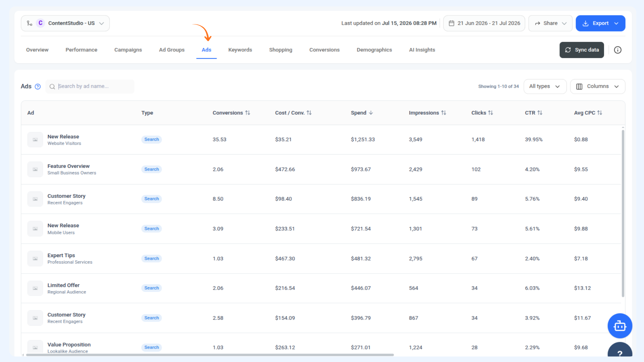Open the ContentStudio - US account dropdown
The width and height of the screenshot is (644, 362).
pos(65,23)
